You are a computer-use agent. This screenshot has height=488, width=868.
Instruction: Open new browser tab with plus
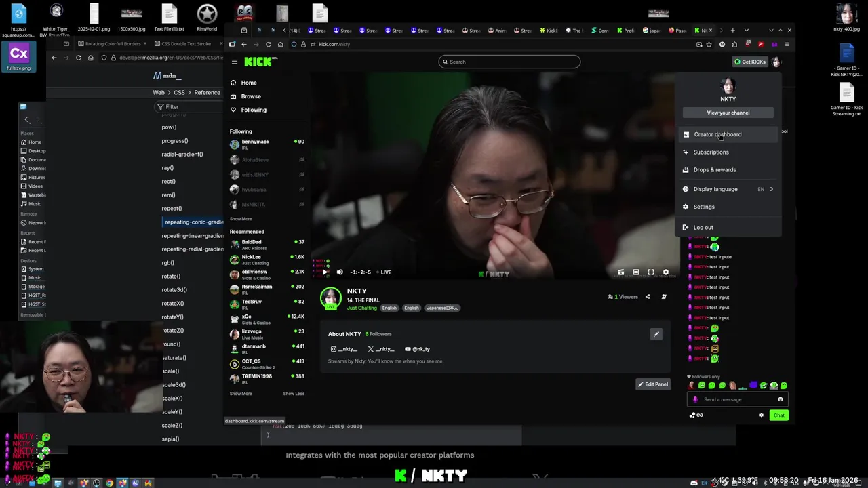click(732, 30)
